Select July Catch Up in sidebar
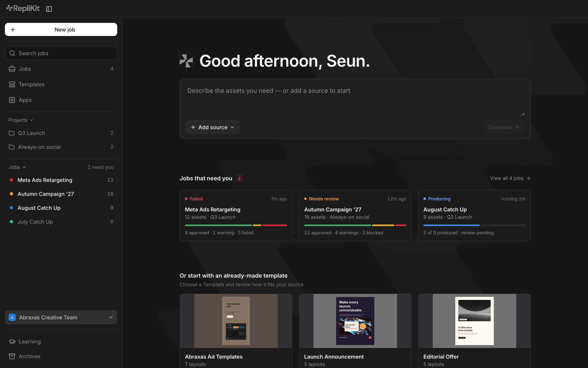The width and height of the screenshot is (588, 368). point(61,221)
